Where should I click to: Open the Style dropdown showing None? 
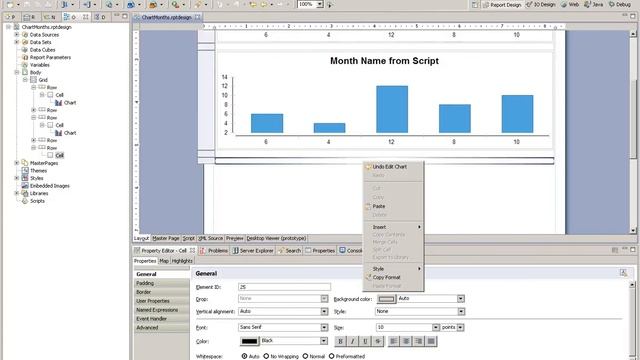(x=461, y=311)
